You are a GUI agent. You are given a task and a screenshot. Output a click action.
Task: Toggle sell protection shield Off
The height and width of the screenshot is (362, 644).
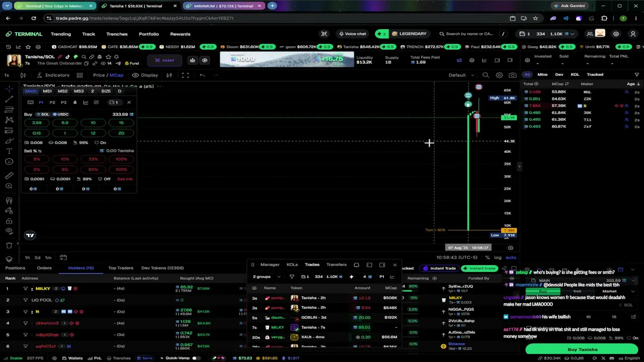click(x=104, y=179)
